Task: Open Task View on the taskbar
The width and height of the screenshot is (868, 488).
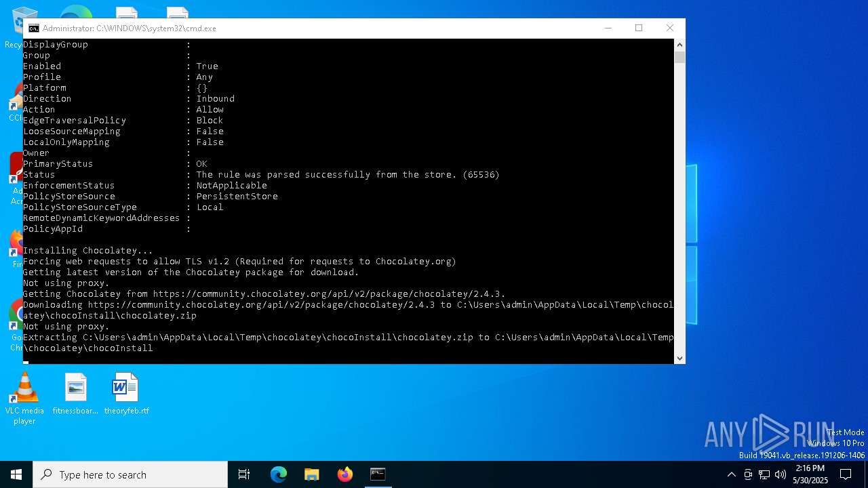Action: coord(244,474)
